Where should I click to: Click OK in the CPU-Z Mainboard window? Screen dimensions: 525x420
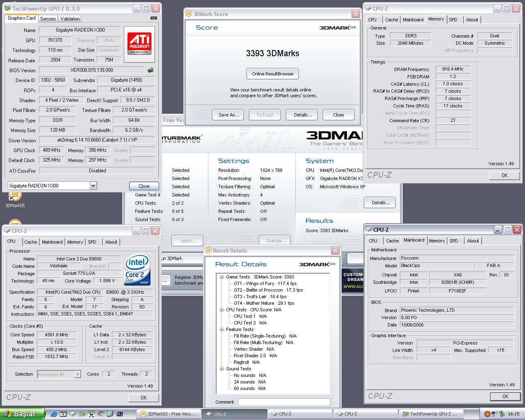(505, 396)
